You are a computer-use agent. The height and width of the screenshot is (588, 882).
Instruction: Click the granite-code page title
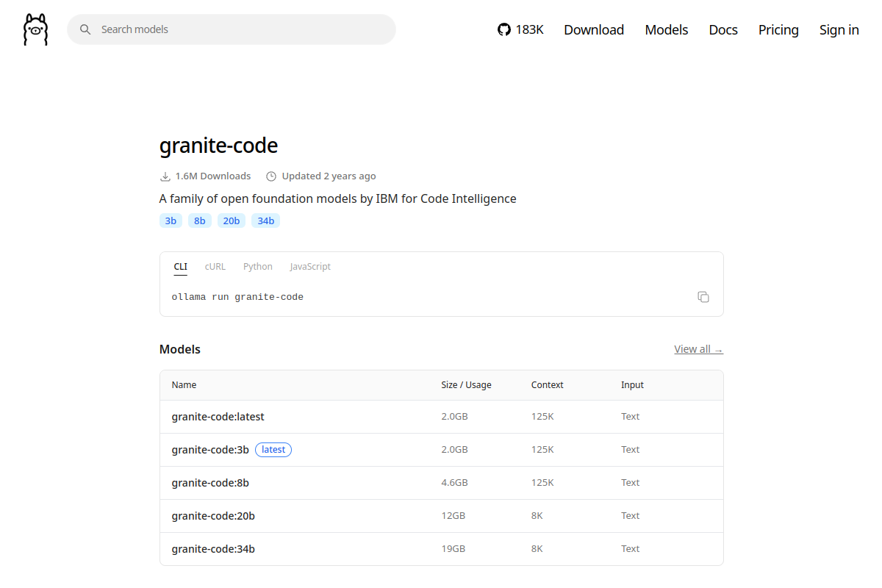(x=218, y=146)
